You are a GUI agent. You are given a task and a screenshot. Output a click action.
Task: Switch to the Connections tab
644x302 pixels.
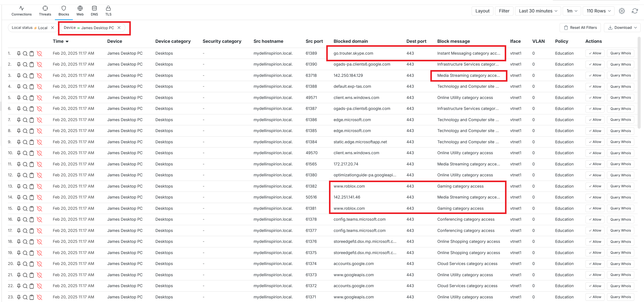(x=22, y=11)
